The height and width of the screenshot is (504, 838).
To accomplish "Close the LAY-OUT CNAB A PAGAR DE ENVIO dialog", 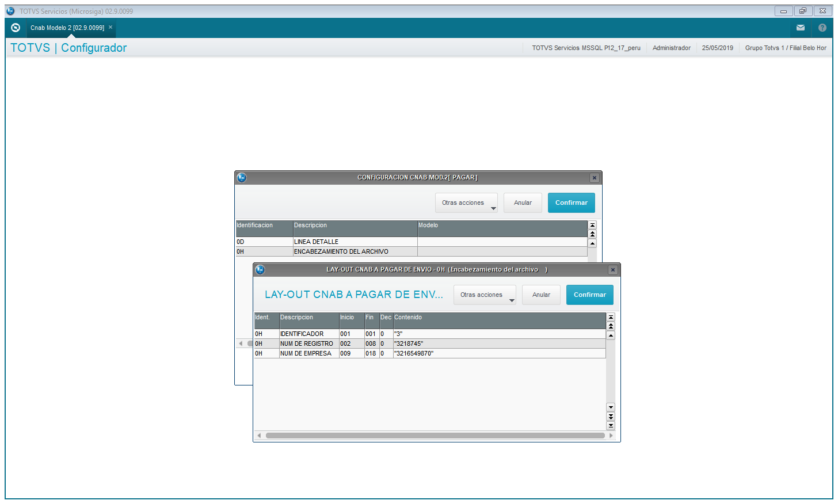I will 613,270.
